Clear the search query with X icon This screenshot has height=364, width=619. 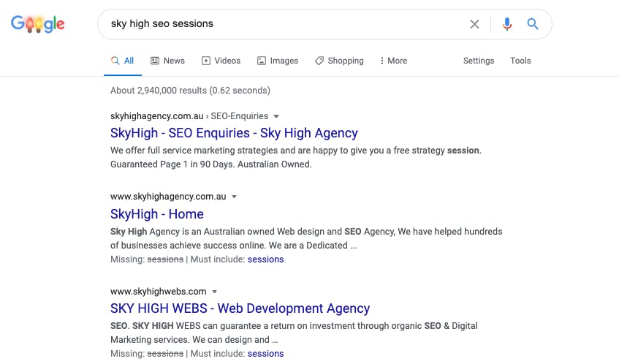474,24
